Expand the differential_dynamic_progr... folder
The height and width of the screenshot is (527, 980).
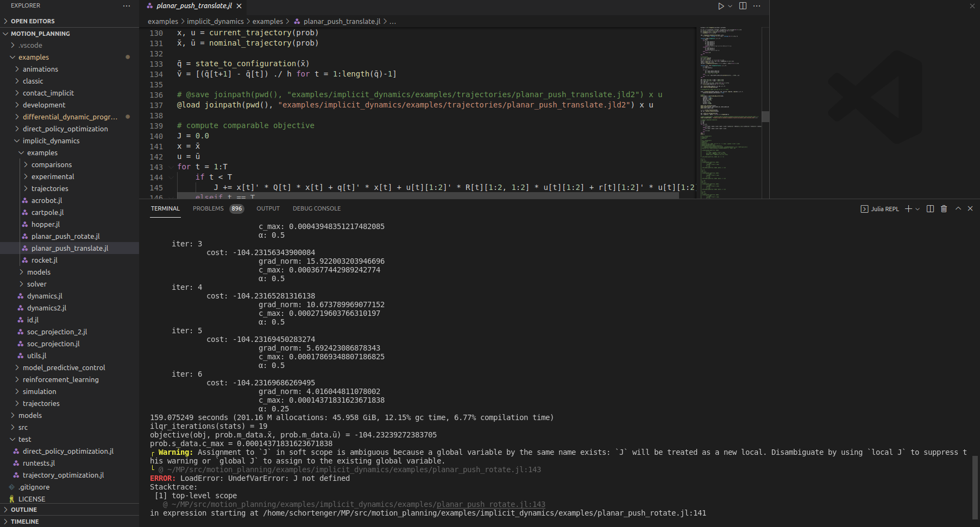click(70, 117)
